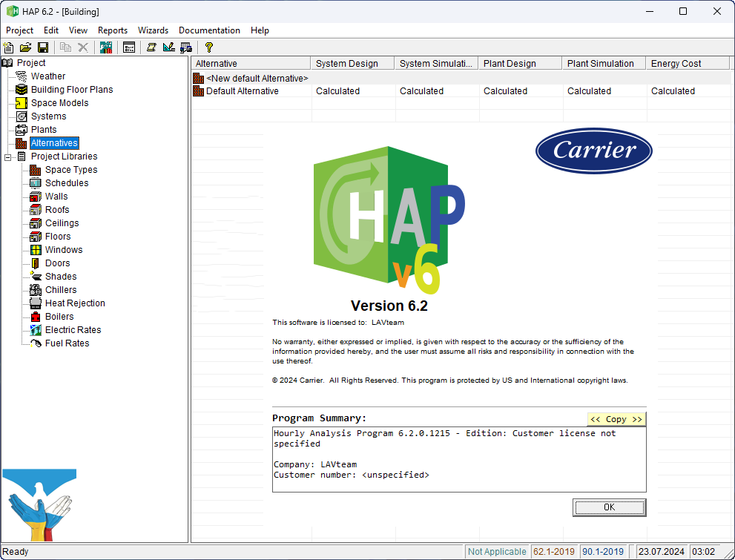Open Building Floor Plans node
This screenshot has width=735, height=560.
[x=72, y=90]
